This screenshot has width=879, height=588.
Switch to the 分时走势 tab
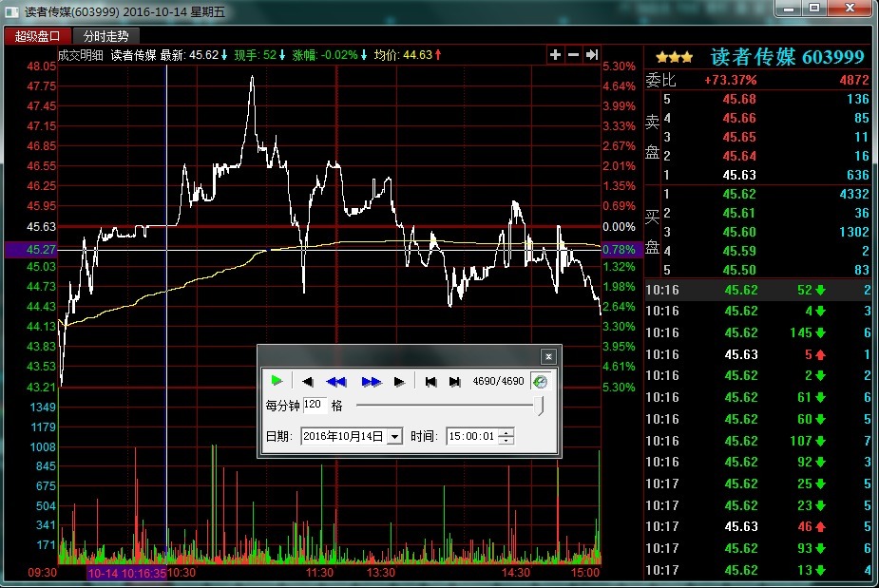coord(105,36)
